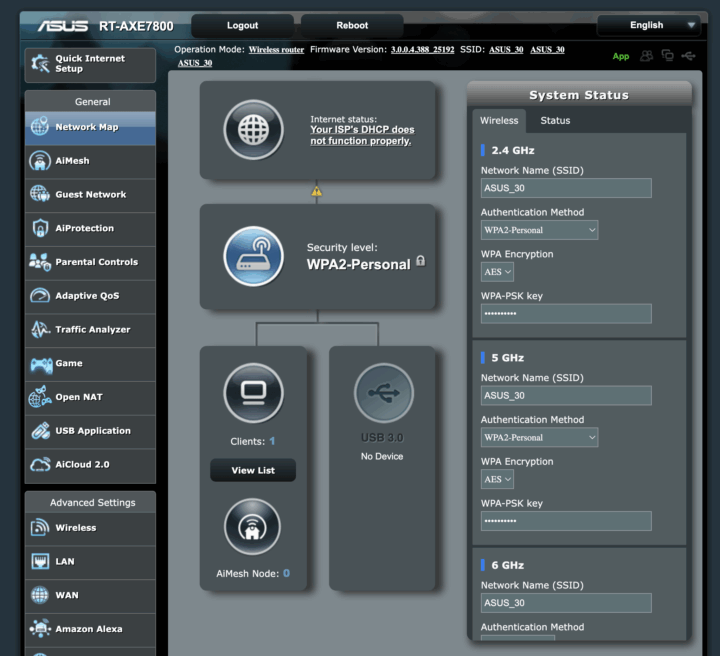Open AiCloud 2.0 cloud icon
Image resolution: width=720 pixels, height=656 pixels.
tap(40, 465)
